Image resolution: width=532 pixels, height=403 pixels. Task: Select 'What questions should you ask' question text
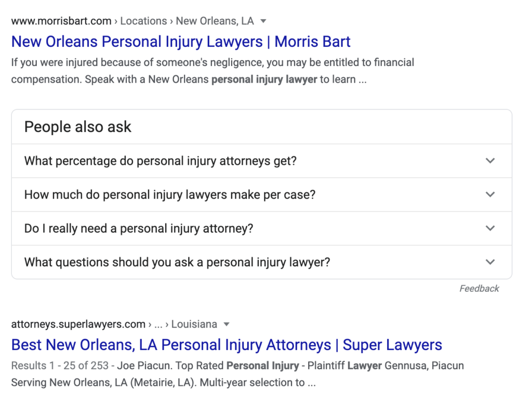point(177,262)
